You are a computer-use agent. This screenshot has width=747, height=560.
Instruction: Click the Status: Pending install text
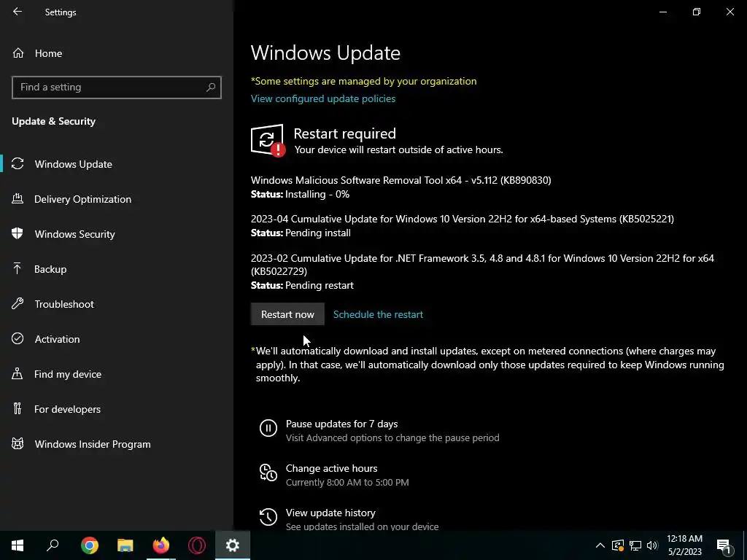click(301, 233)
